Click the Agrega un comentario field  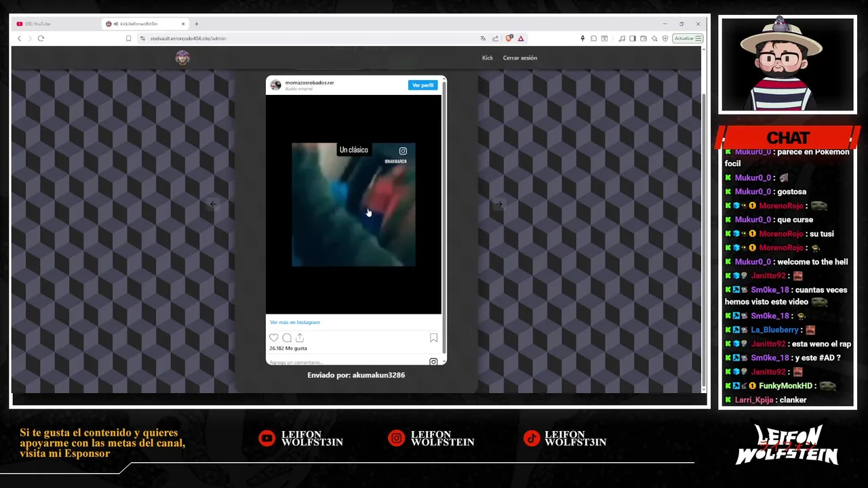[346, 362]
